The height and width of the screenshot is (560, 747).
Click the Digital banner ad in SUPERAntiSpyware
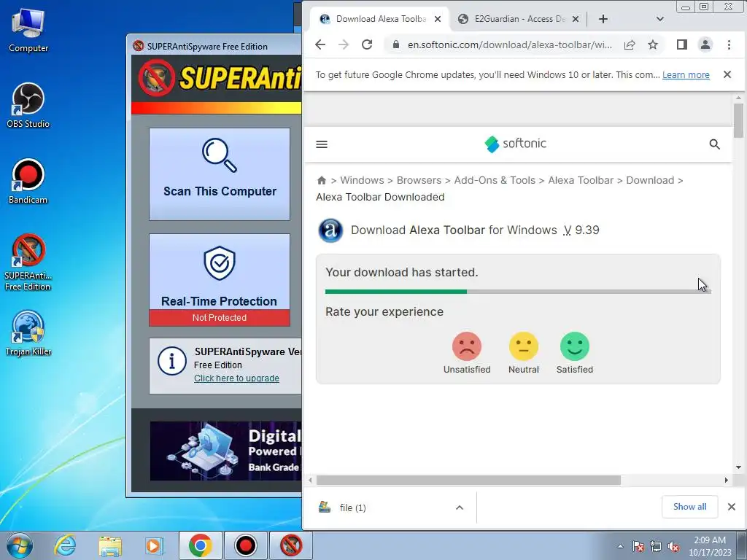coord(225,451)
